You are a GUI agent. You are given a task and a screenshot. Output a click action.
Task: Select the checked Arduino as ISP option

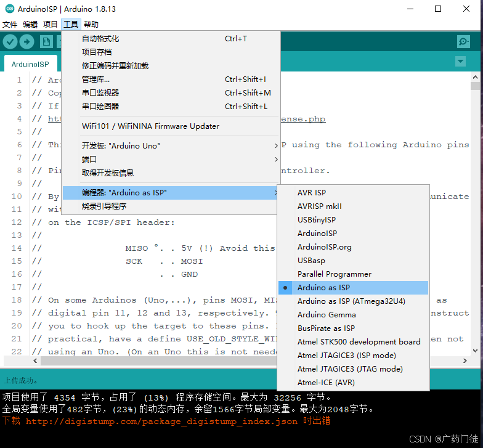[354, 287]
